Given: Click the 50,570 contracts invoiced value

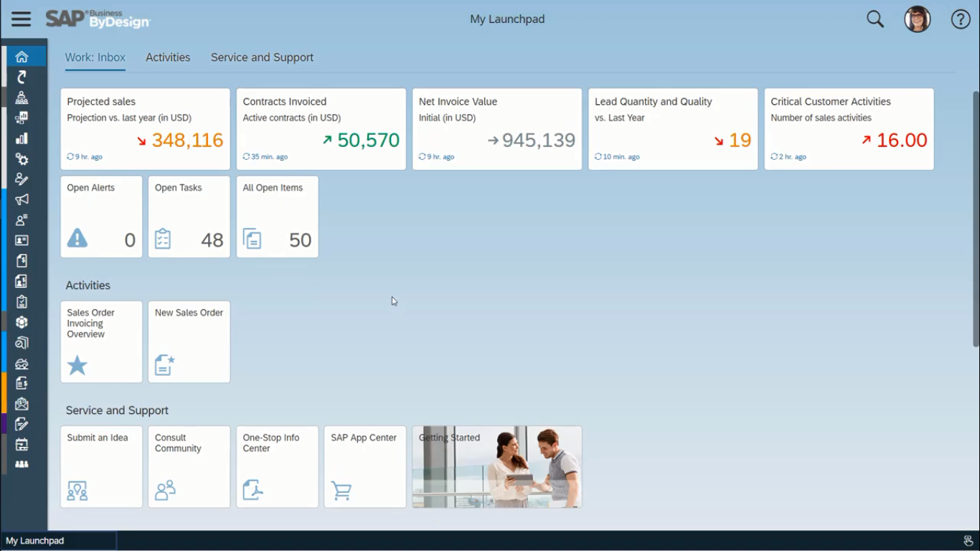Looking at the screenshot, I should point(369,141).
